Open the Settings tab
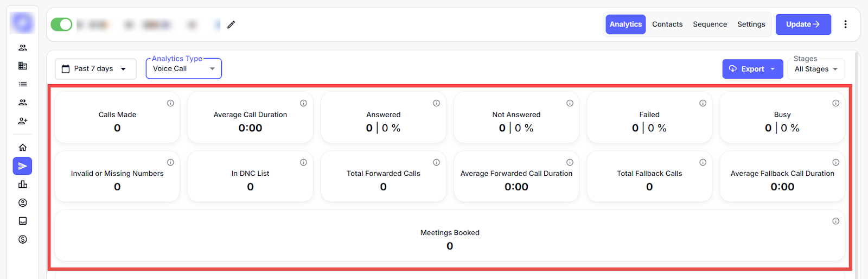 751,24
